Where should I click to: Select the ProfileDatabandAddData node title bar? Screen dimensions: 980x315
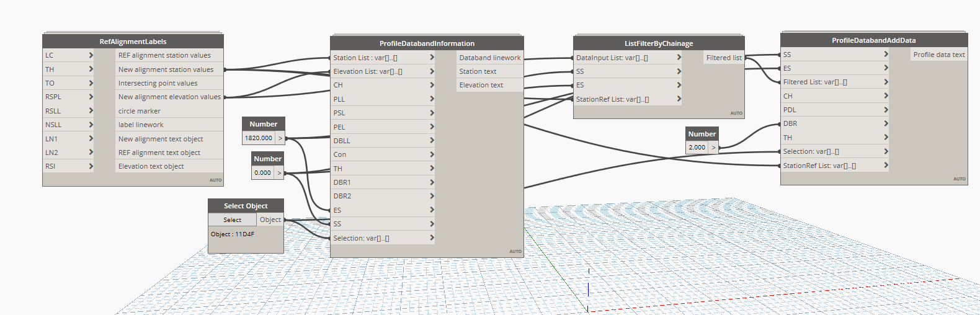click(874, 40)
